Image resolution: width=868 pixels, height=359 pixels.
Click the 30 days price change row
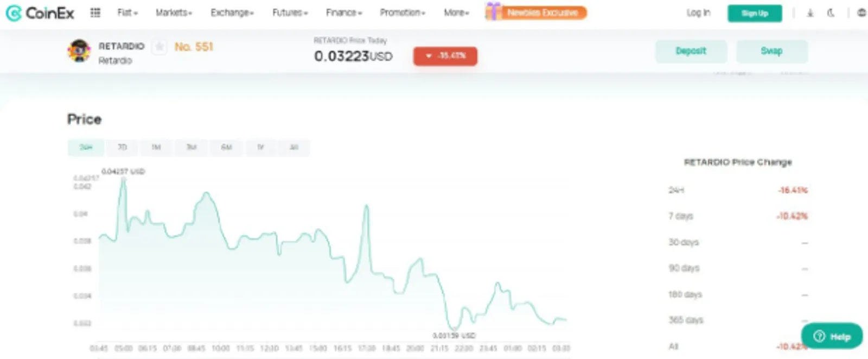click(738, 242)
